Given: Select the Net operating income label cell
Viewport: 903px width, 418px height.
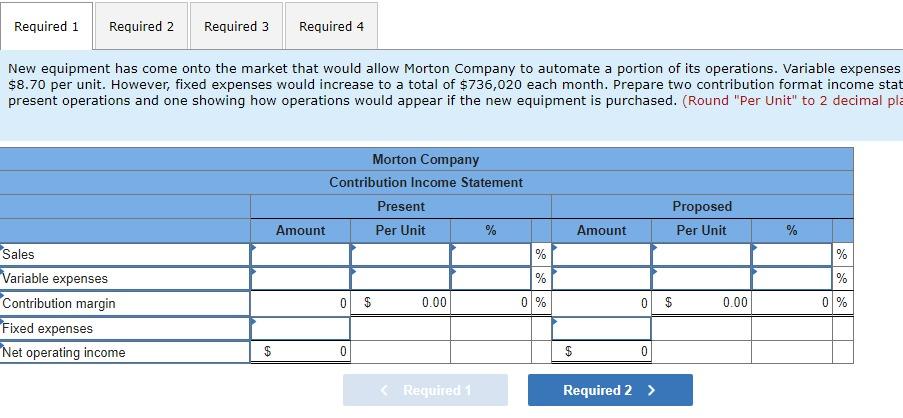Looking at the screenshot, I should (x=125, y=352).
